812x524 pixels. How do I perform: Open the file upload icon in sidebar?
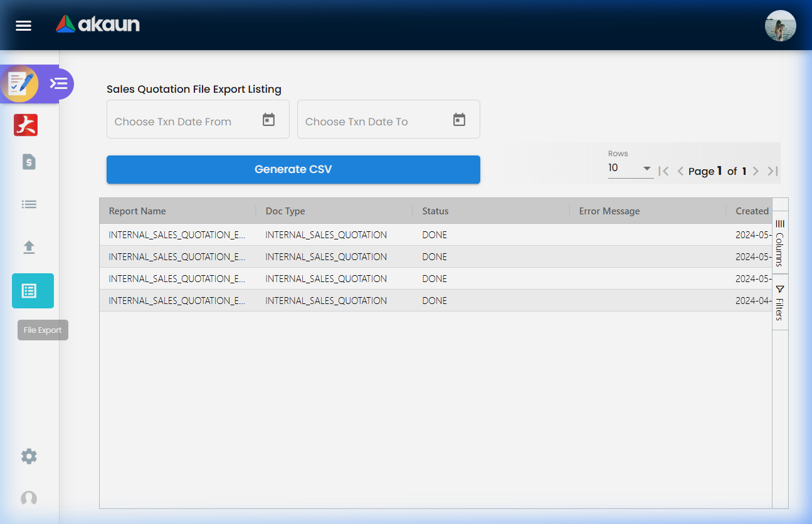pyautogui.click(x=28, y=247)
